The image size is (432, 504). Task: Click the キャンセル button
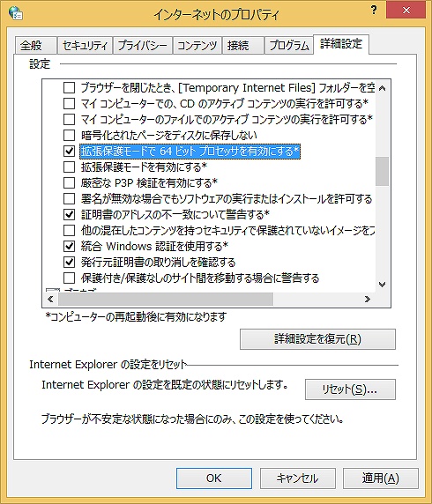297,478
